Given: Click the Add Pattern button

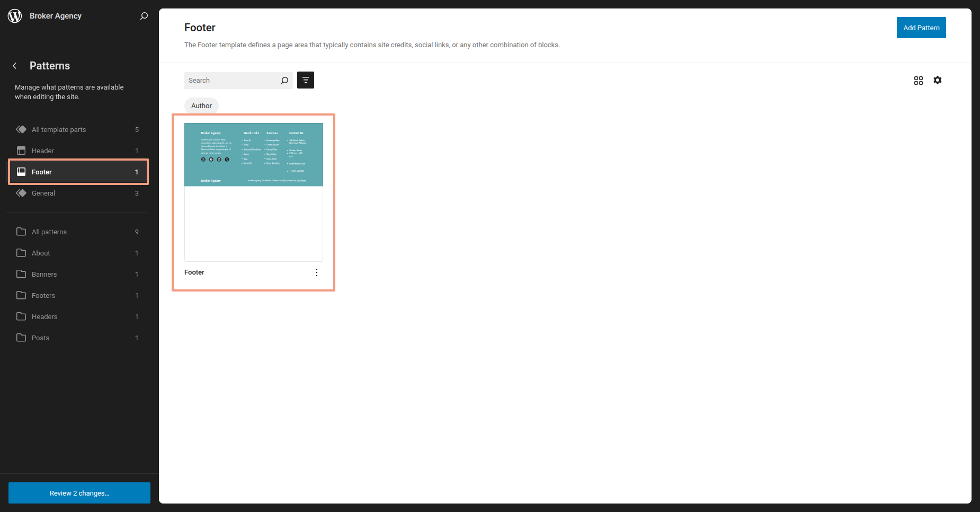Looking at the screenshot, I should pos(921,28).
